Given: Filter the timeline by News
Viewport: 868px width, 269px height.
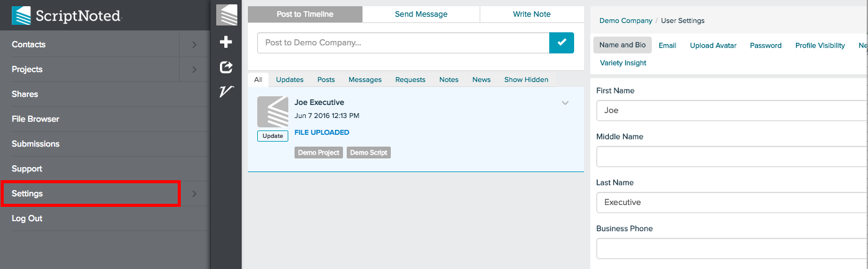Looking at the screenshot, I should click(482, 80).
